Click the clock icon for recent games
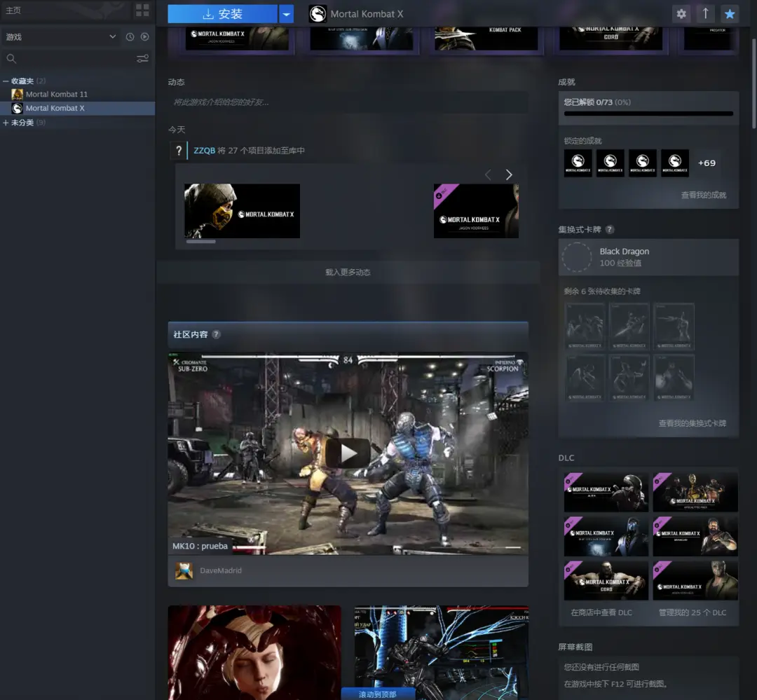757x700 pixels. [x=130, y=36]
